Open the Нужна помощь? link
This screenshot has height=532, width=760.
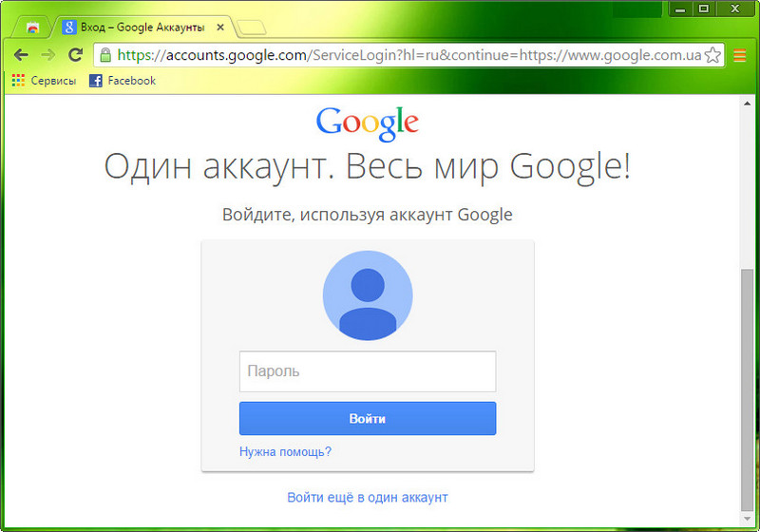tap(286, 451)
